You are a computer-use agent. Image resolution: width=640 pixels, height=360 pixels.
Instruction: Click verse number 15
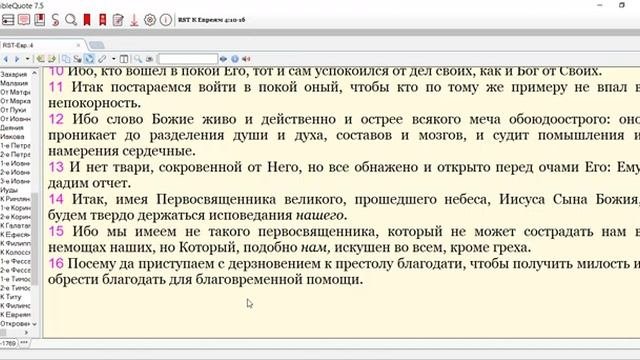point(56,231)
